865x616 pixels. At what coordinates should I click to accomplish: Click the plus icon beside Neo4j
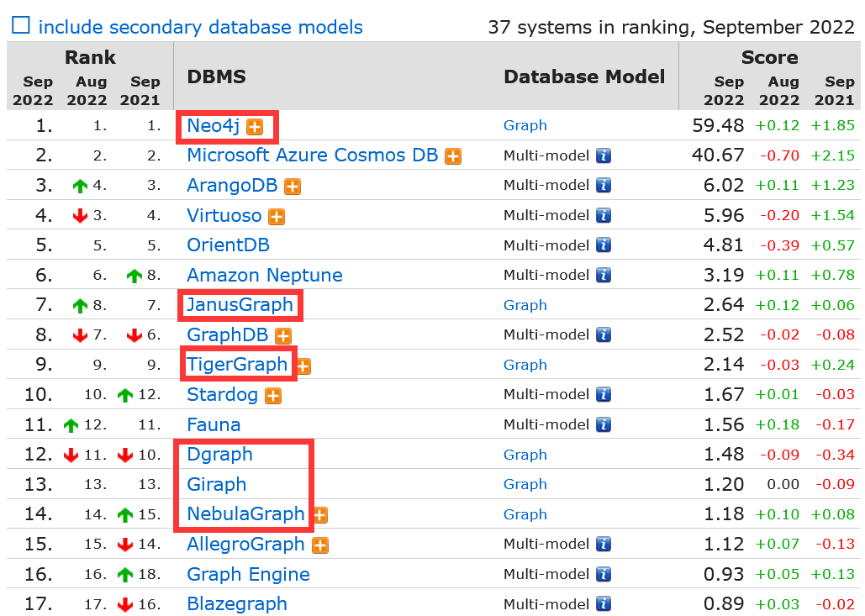click(x=255, y=127)
